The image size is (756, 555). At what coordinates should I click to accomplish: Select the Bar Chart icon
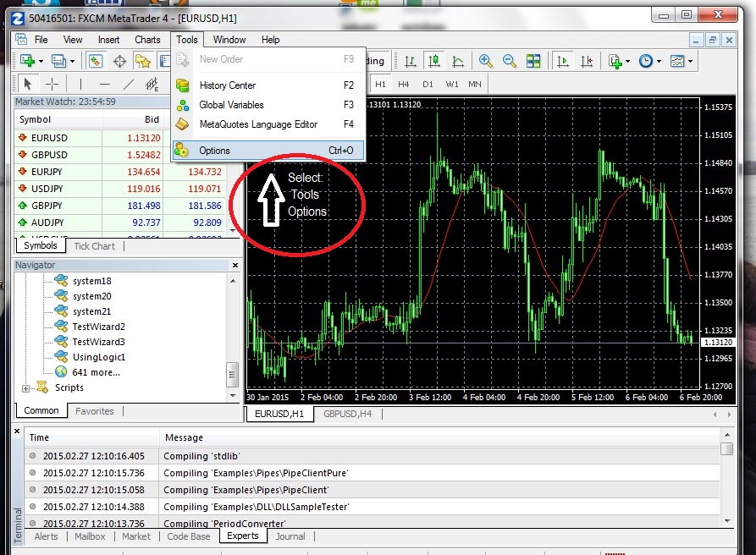pyautogui.click(x=410, y=61)
